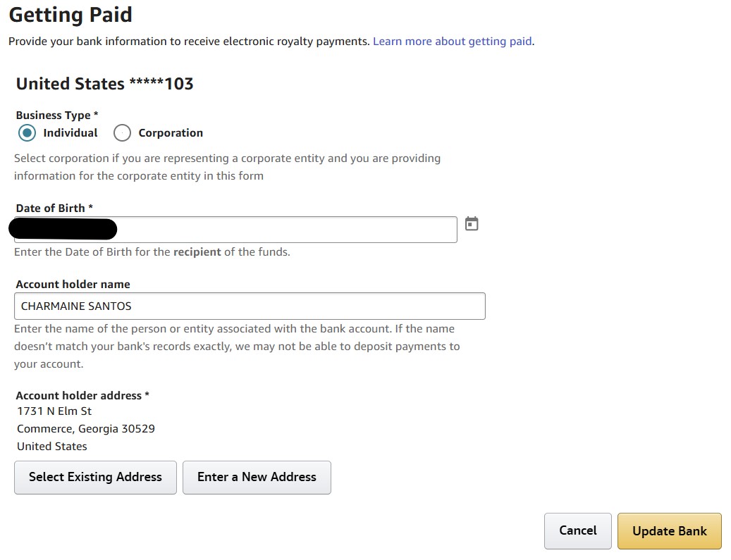Viewport: 731px width, 560px height.
Task: Click Select Existing Address button
Action: [x=96, y=477]
